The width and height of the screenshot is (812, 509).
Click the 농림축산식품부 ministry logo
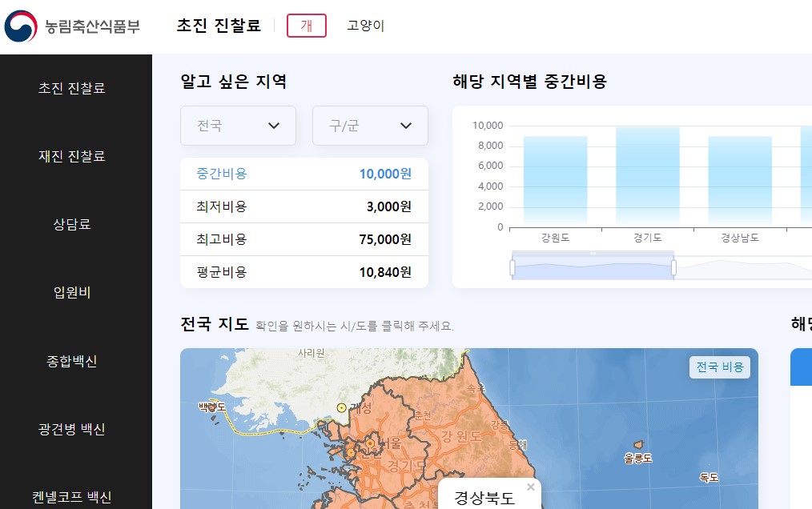pos(70,25)
